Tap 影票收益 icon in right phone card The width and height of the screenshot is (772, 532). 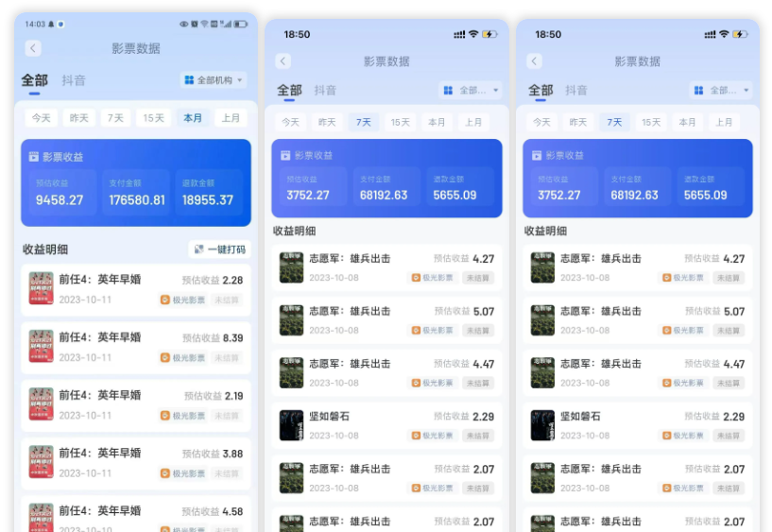(537, 156)
